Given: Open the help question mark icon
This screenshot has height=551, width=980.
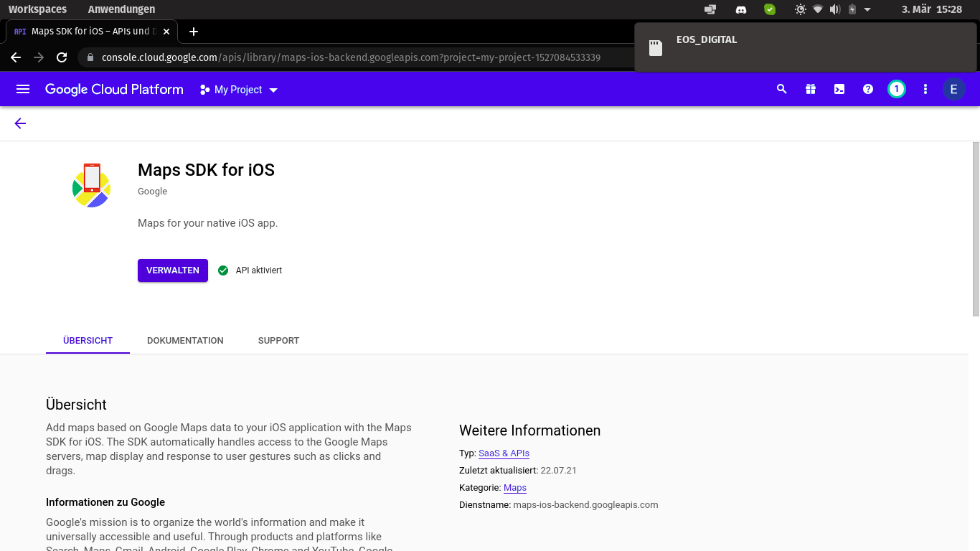Looking at the screenshot, I should click(868, 89).
